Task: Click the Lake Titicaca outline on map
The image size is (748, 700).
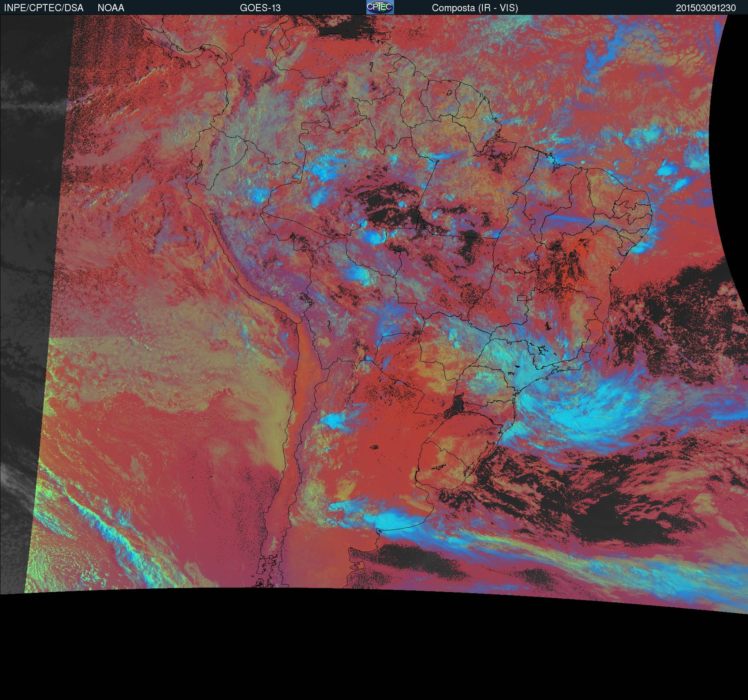Action: [305, 298]
